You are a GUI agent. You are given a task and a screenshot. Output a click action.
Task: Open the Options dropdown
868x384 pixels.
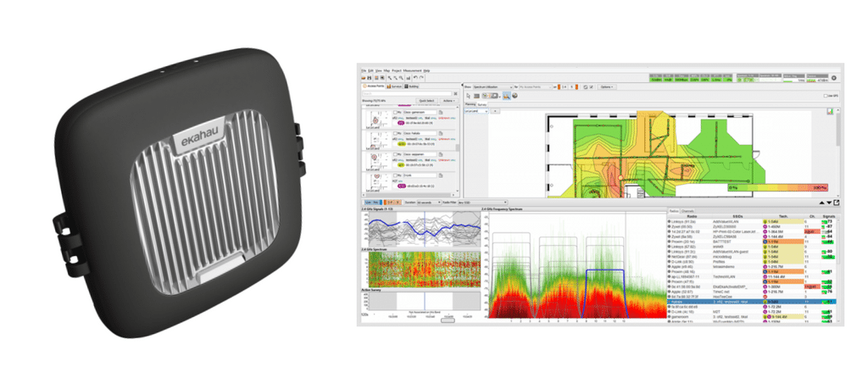point(607,86)
